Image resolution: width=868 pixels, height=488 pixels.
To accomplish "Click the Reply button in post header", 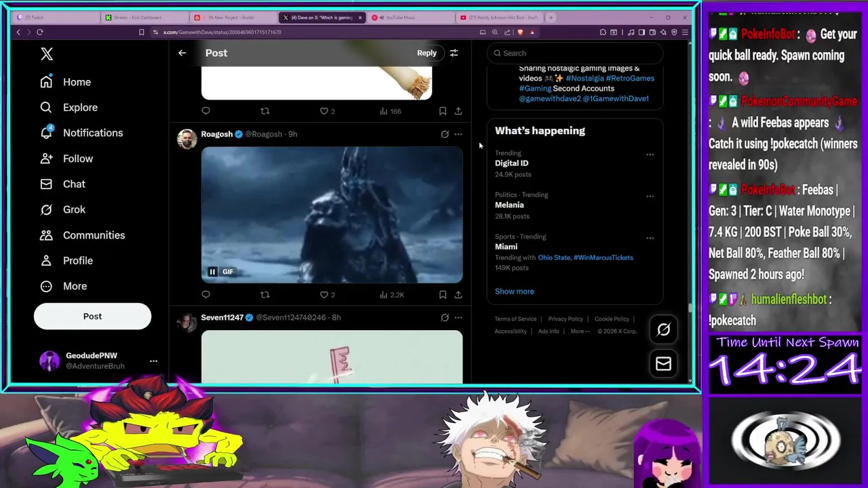I will (427, 53).
